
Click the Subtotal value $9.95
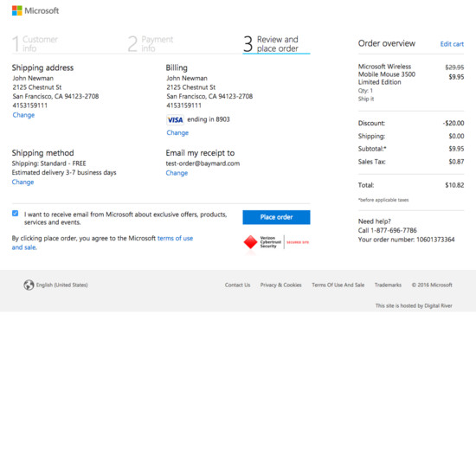[456, 149]
